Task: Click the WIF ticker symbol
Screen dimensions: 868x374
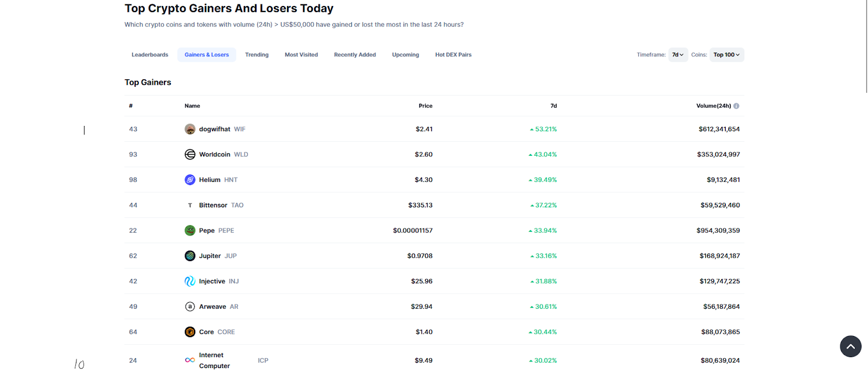Action: pos(240,129)
